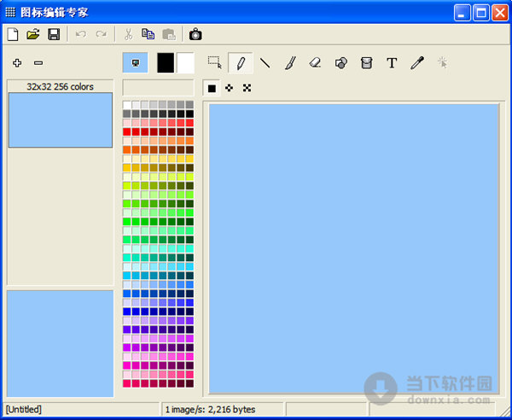Screen dimensions: 512x420
Task: Select the Eraser tool
Action: click(x=315, y=62)
